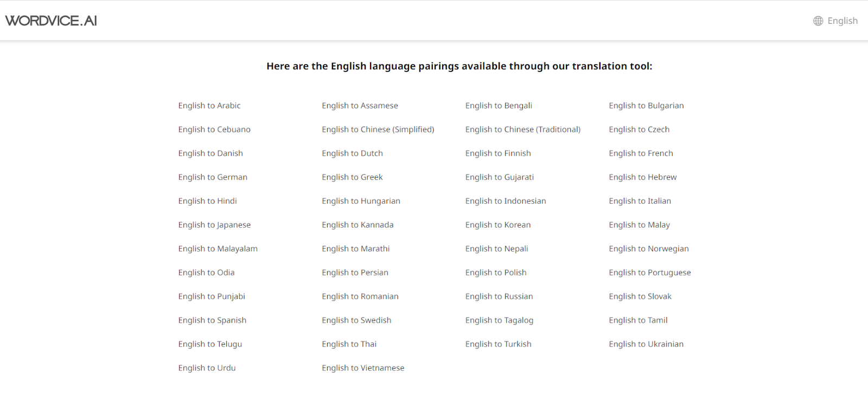
Task: Click English to Indonesian pairing
Action: point(505,201)
